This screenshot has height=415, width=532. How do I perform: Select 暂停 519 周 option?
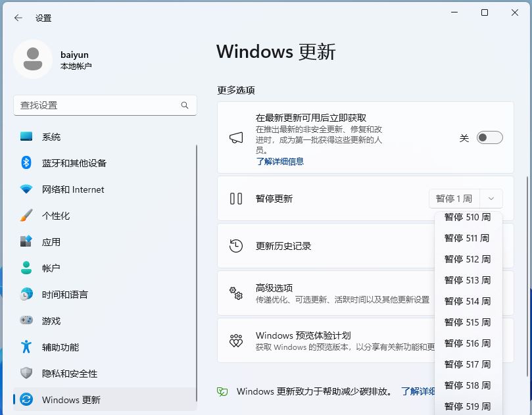coord(468,406)
